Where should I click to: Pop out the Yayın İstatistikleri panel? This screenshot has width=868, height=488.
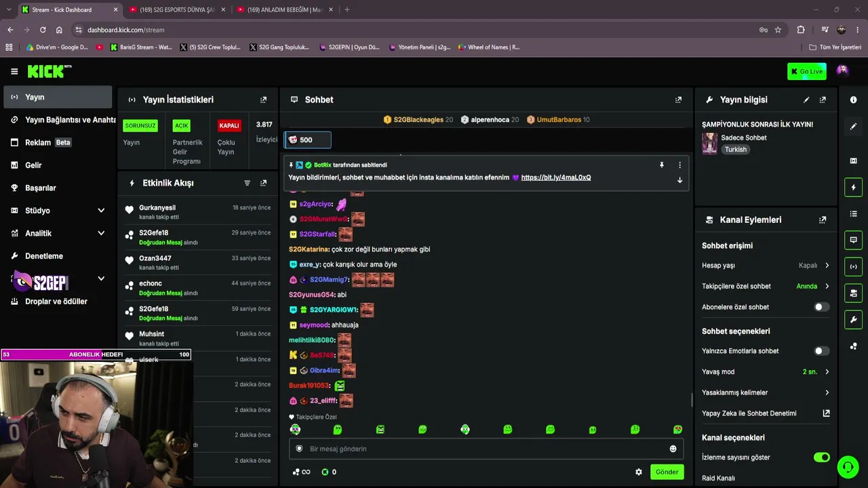[264, 100]
